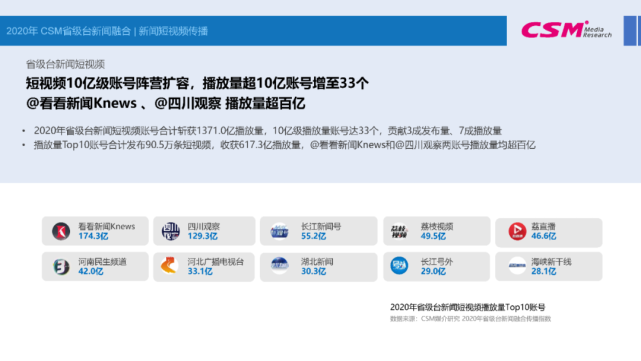Click the 湖北新闻 account logo icon

pos(280,266)
